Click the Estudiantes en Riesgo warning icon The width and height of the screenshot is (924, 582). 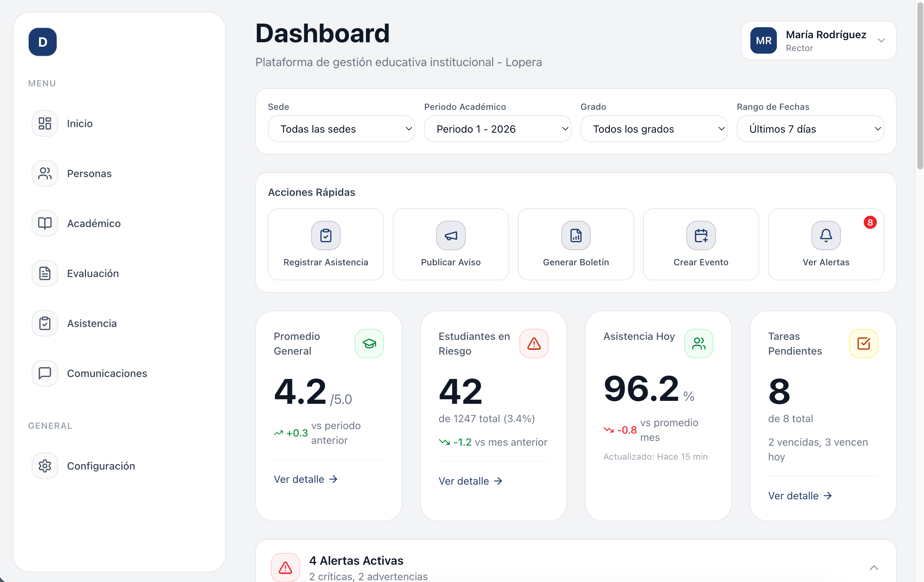click(x=534, y=344)
